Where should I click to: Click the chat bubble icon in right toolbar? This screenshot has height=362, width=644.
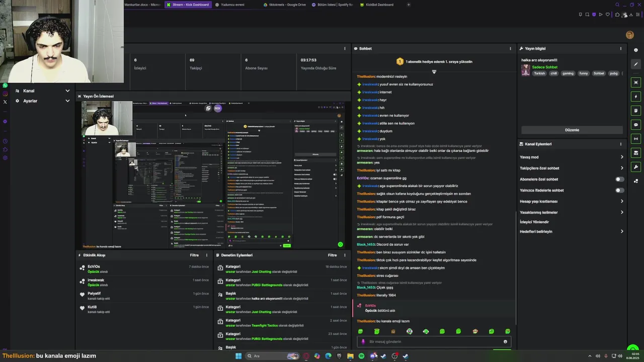pos(636,125)
